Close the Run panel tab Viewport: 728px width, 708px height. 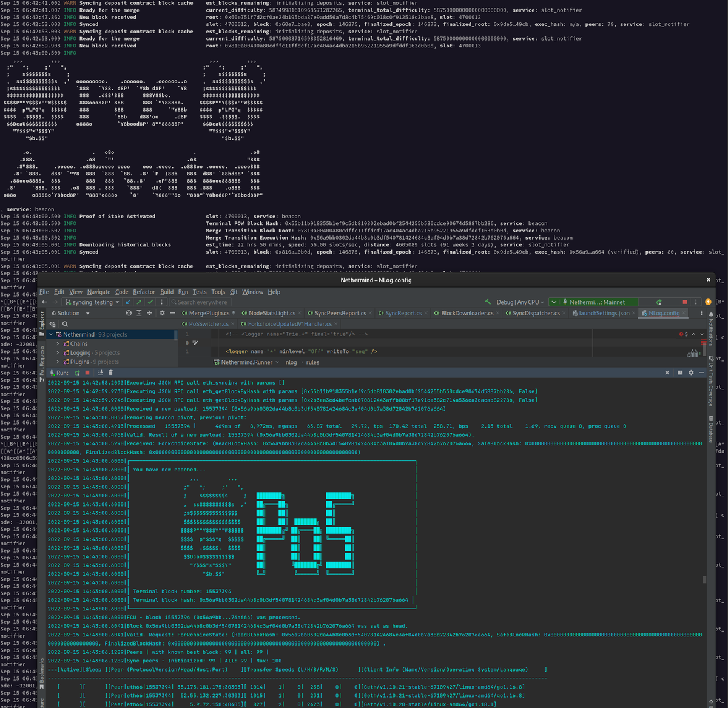tap(667, 373)
